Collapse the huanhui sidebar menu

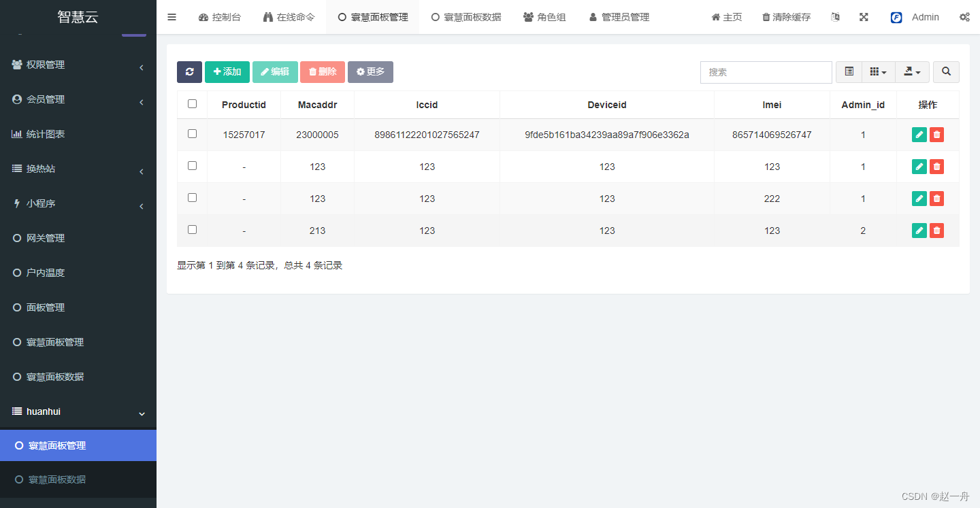78,412
